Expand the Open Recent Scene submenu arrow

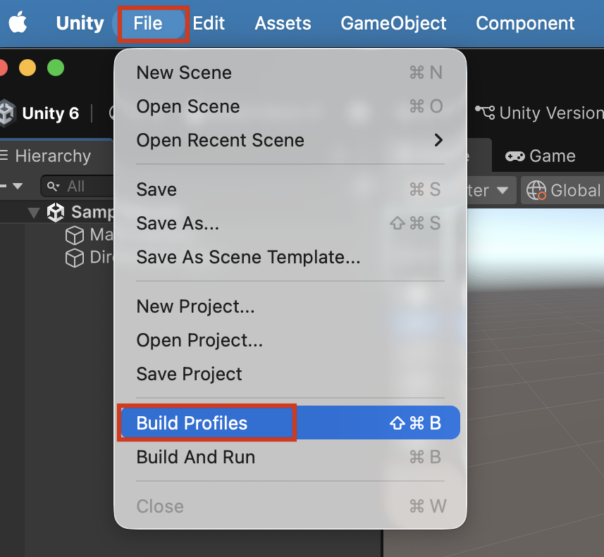438,140
